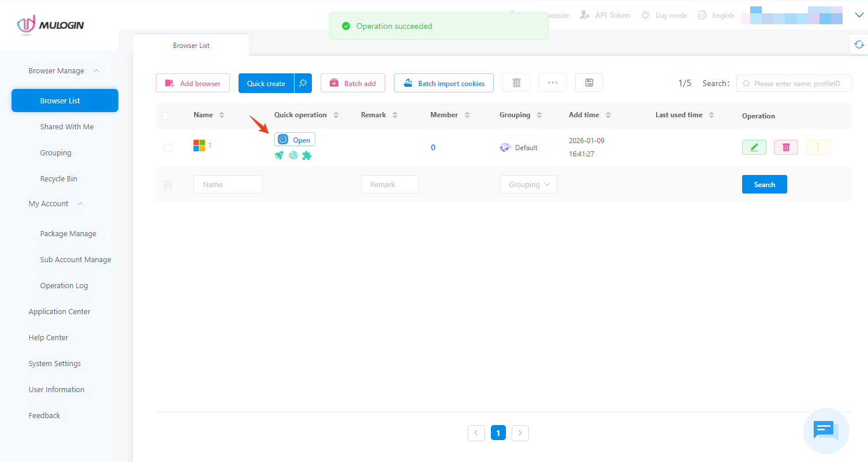Click the search field for name or profileID
Screen dimensions: 868x462
(797, 83)
